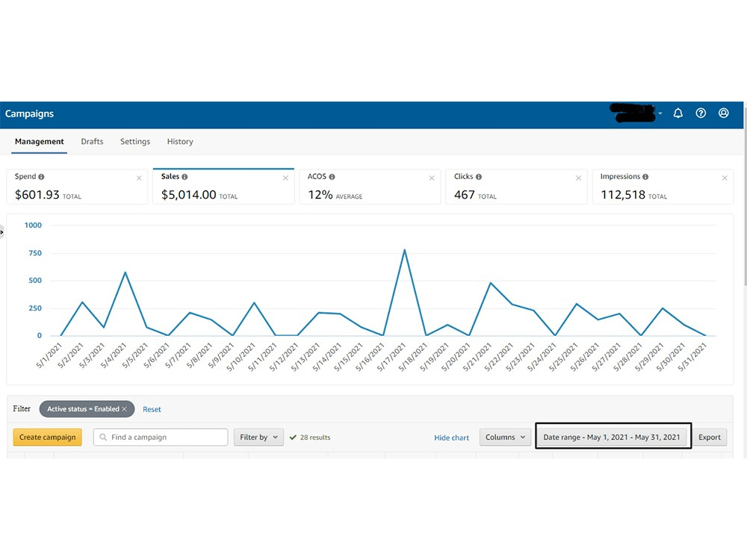Click into the Find a campaign field
This screenshot has height=560, width=747.
(x=161, y=437)
